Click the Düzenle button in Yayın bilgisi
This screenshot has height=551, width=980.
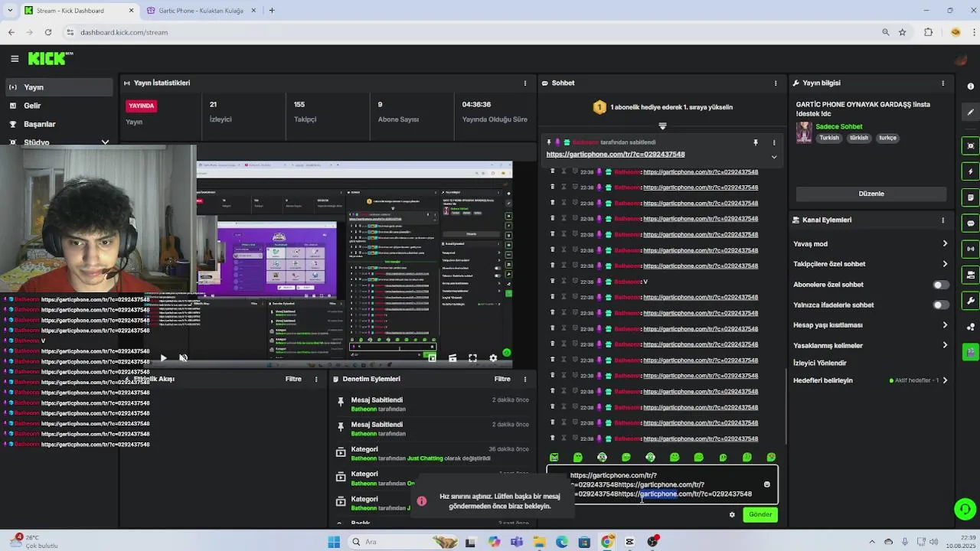(871, 194)
